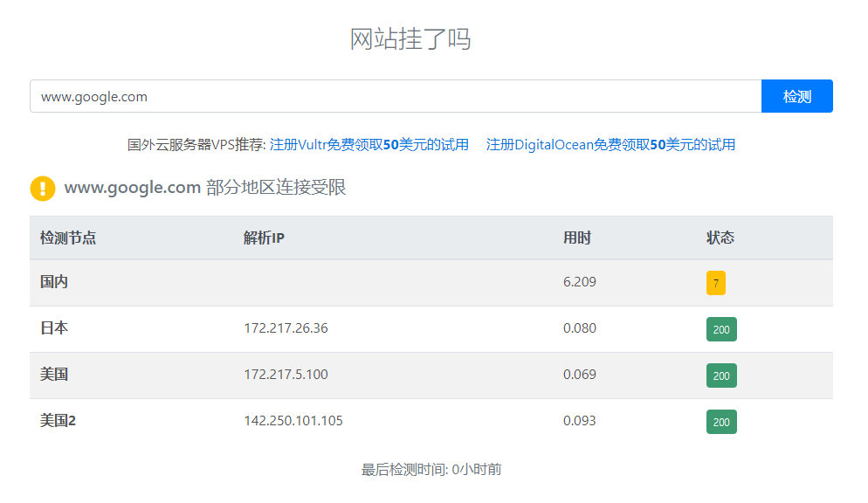Viewport: 868px width, 503px height.
Task: Select IP address 142.250.101.105
Action: (293, 421)
